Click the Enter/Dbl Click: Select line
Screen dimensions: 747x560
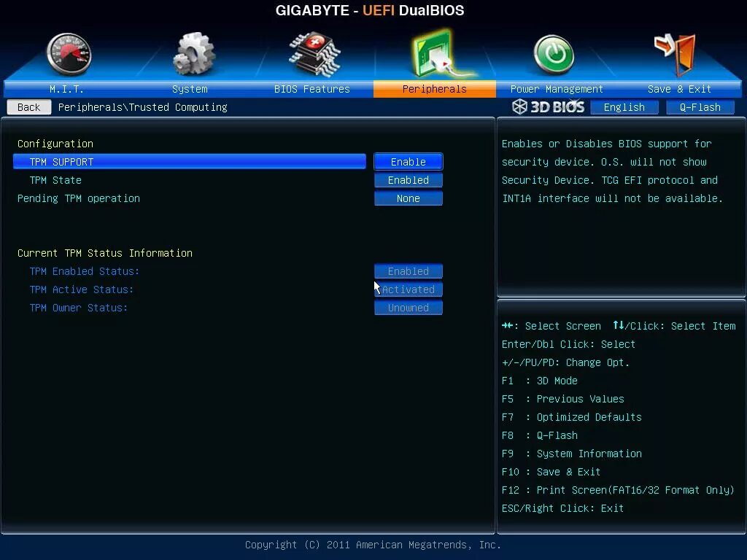[568, 344]
